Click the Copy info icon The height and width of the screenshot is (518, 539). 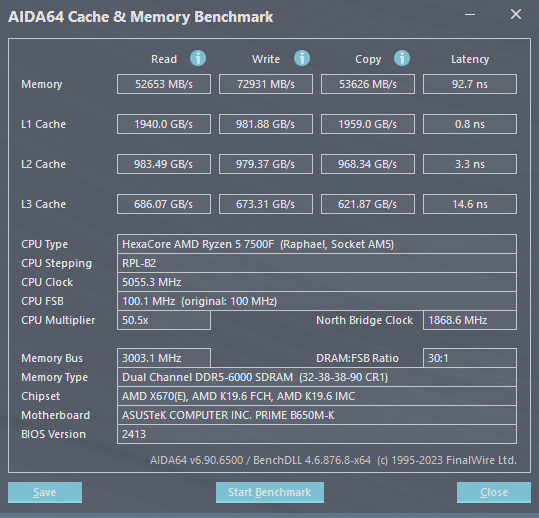pos(402,58)
